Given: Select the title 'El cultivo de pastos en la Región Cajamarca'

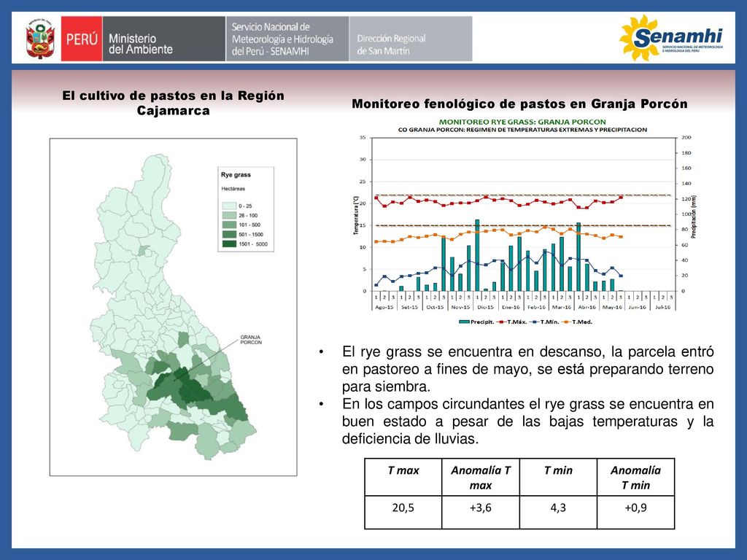Looking at the screenshot, I should pyautogui.click(x=174, y=103).
